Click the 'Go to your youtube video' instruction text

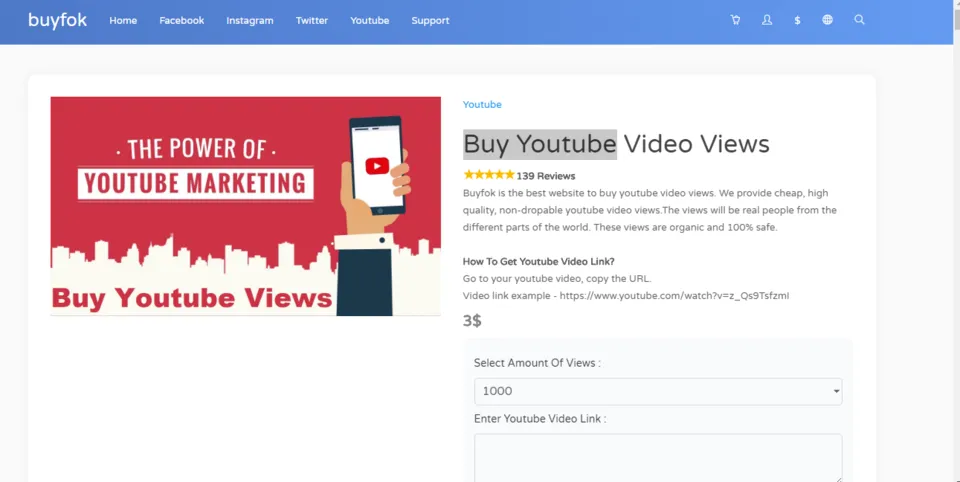click(557, 279)
